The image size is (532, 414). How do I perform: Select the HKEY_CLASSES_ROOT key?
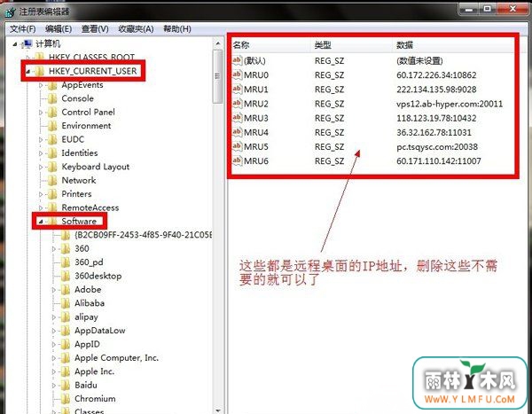click(x=91, y=57)
